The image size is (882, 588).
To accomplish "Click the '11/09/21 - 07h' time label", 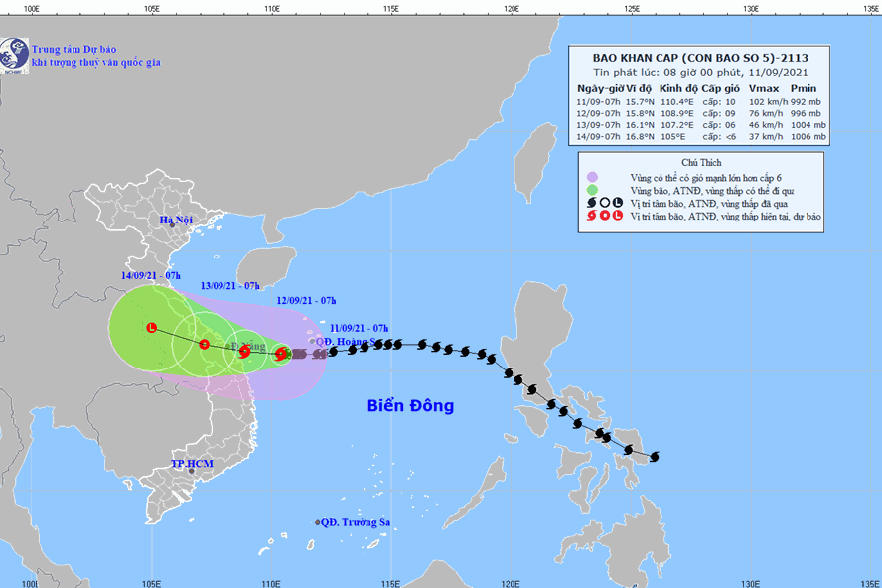I will (x=359, y=327).
